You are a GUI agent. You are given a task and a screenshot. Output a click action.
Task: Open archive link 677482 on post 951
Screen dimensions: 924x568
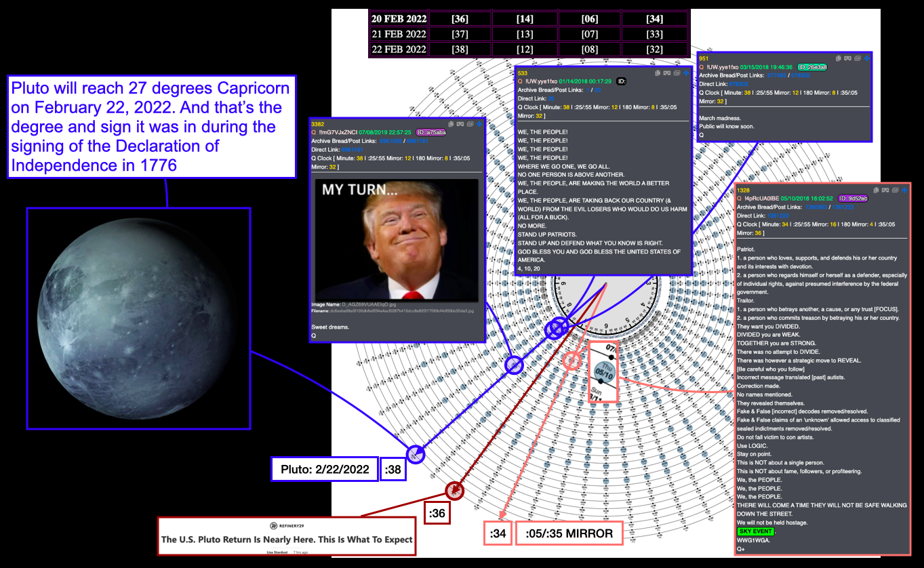[x=776, y=75]
